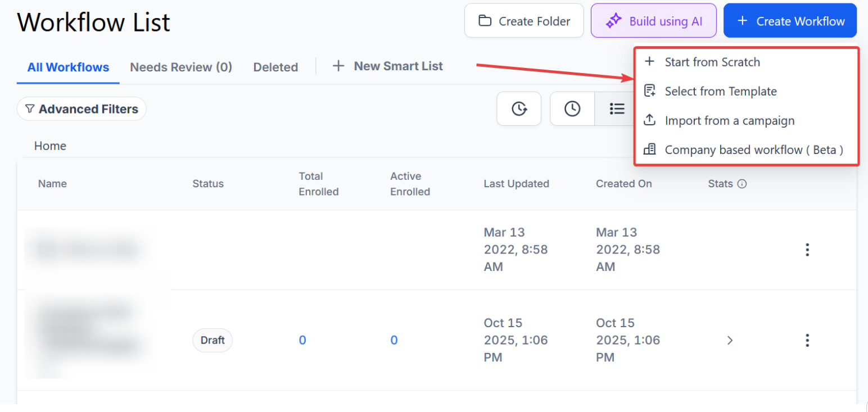Click Total Enrolled count for Draft workflow
Screen dimensions: 868x412
302,340
